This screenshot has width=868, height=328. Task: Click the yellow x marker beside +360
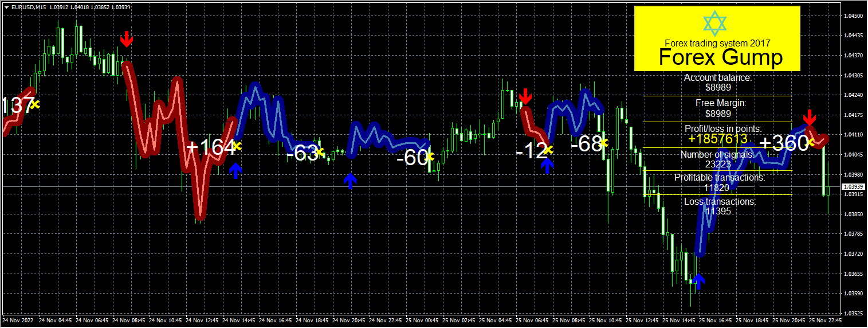point(811,142)
